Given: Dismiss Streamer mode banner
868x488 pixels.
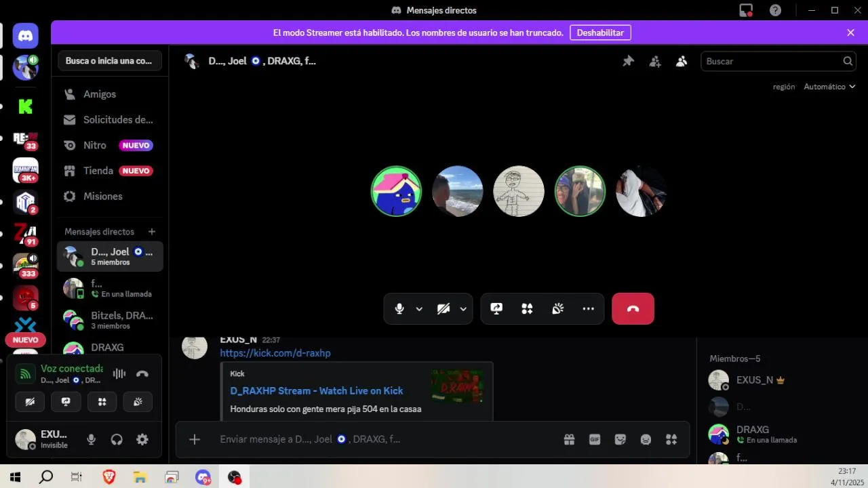Looking at the screenshot, I should coord(850,33).
